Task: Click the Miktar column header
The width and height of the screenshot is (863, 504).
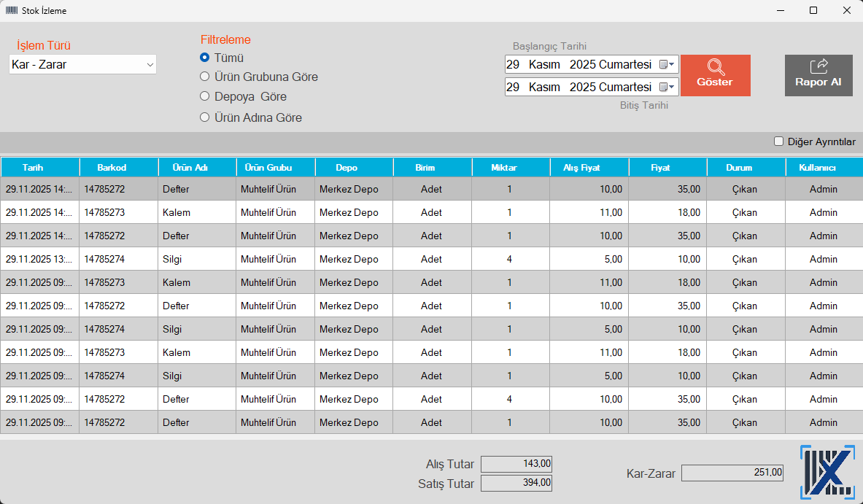Action: (510, 168)
